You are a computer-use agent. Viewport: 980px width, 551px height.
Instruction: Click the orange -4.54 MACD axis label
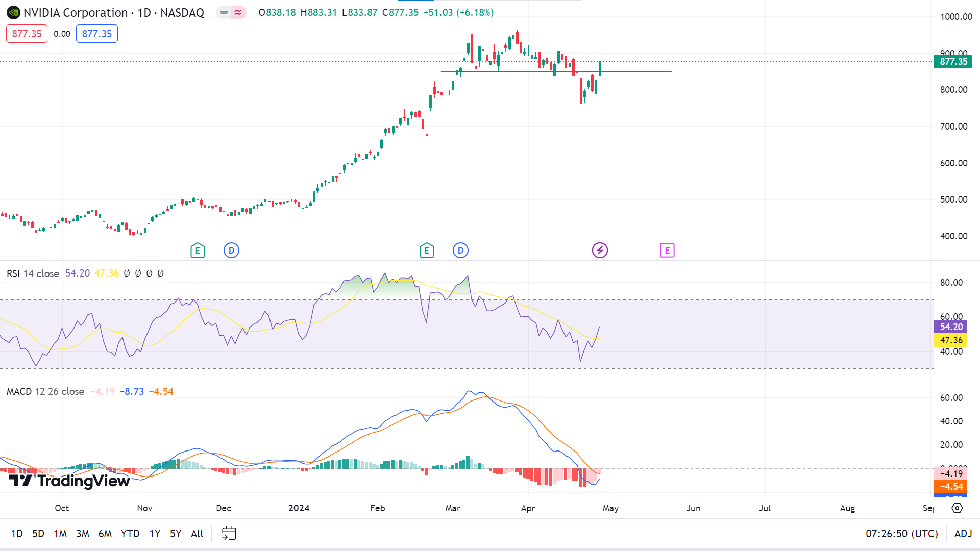(x=951, y=487)
